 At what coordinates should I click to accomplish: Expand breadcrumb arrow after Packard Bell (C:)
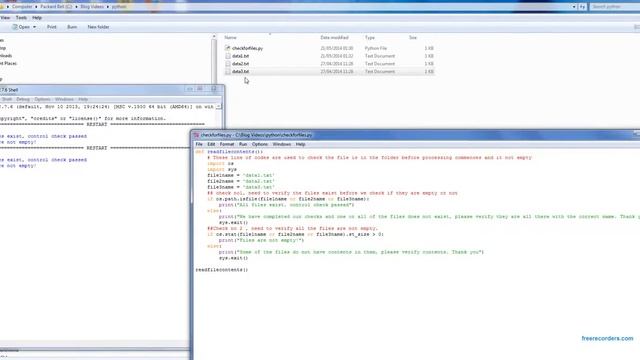(x=76, y=7)
